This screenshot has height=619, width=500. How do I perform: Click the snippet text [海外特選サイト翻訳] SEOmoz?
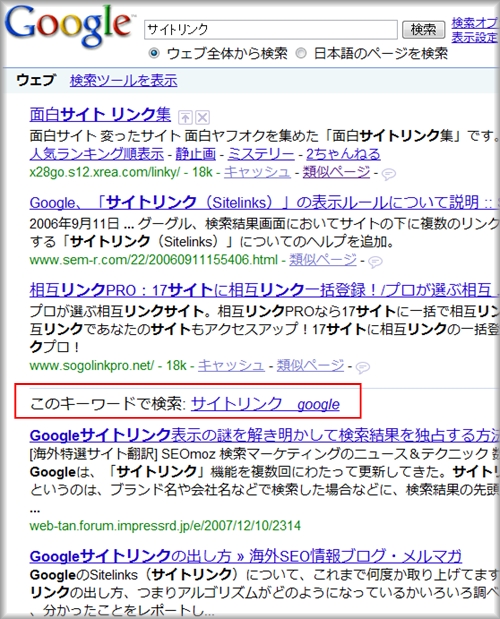point(122,454)
